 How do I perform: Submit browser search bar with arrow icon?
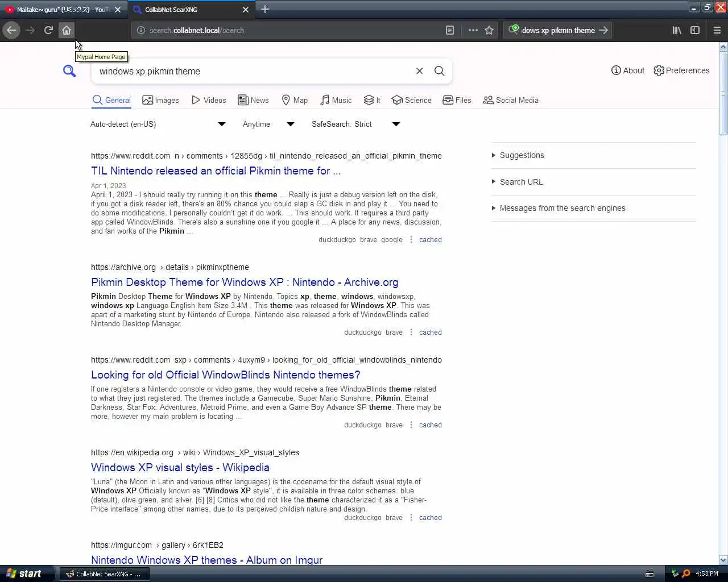point(603,30)
